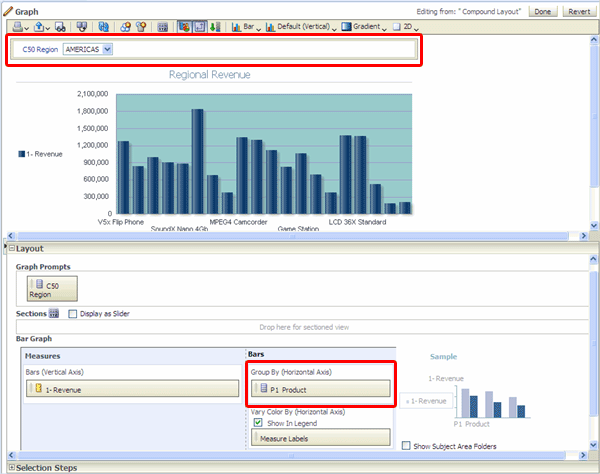The height and width of the screenshot is (474, 600).
Task: Check Show Subject Area Folders
Action: (x=406, y=445)
